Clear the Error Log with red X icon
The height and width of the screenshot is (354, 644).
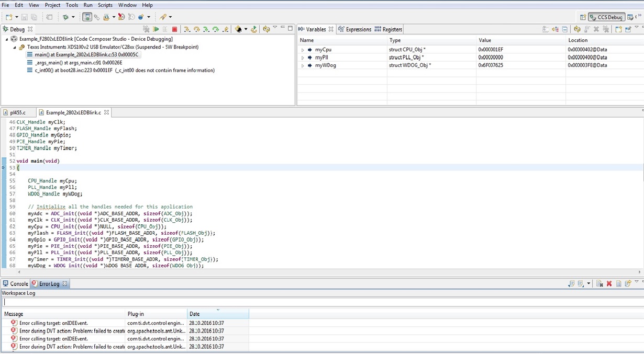609,283
